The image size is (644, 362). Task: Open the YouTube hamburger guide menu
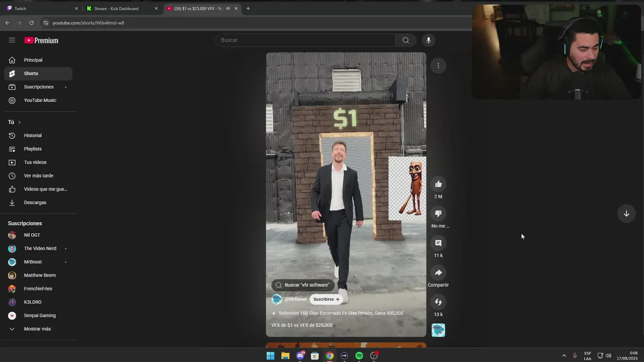pos(12,40)
